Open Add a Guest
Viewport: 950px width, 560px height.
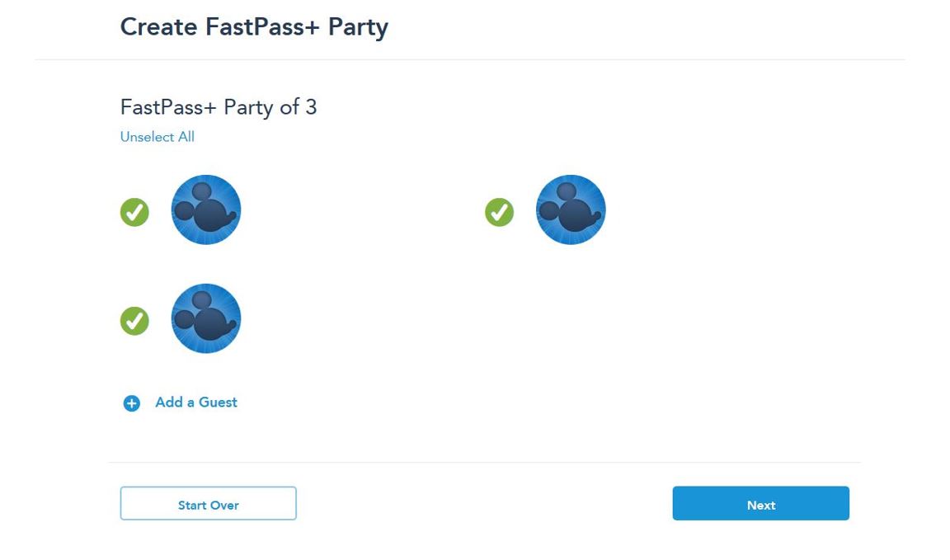coord(195,402)
